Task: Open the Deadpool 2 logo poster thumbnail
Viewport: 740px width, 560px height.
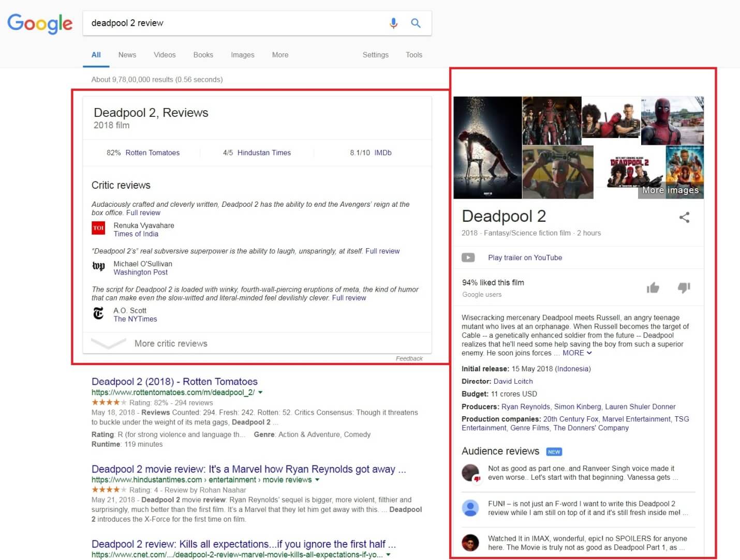Action: pyautogui.click(x=629, y=171)
